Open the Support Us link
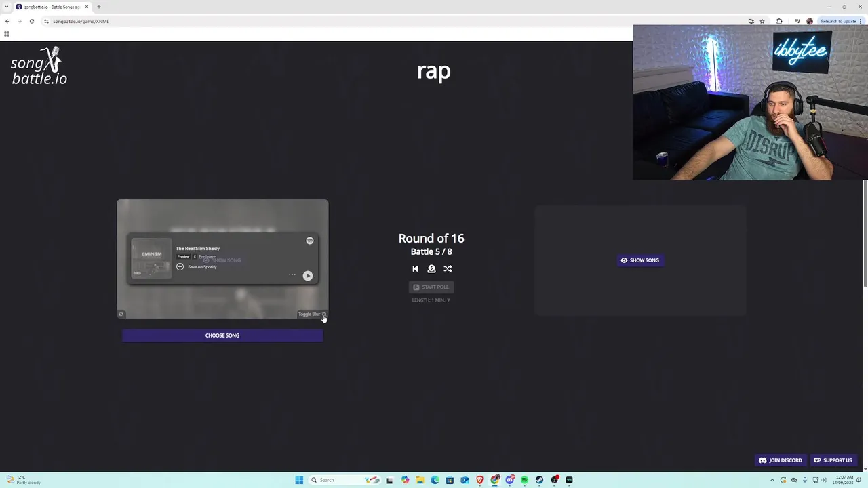The width and height of the screenshot is (868, 488). click(x=833, y=460)
